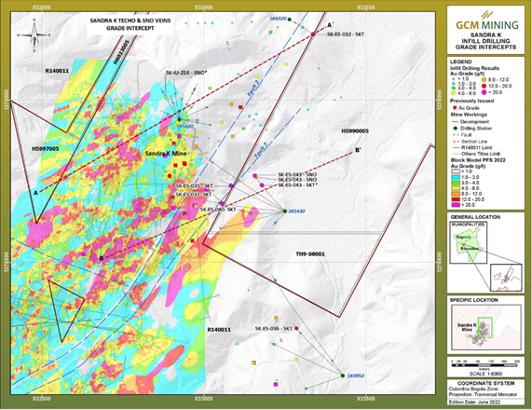
Task: Click the 'Fault 7' label
Action: [261, 151]
